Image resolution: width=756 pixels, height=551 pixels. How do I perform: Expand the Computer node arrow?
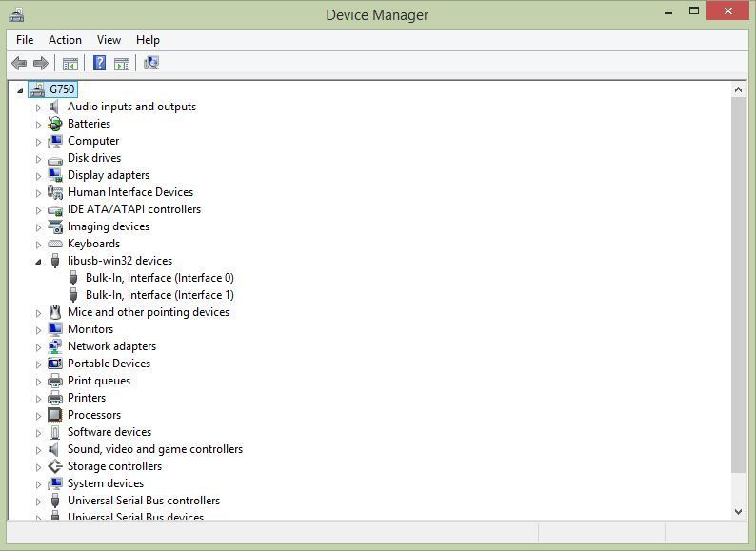38,142
